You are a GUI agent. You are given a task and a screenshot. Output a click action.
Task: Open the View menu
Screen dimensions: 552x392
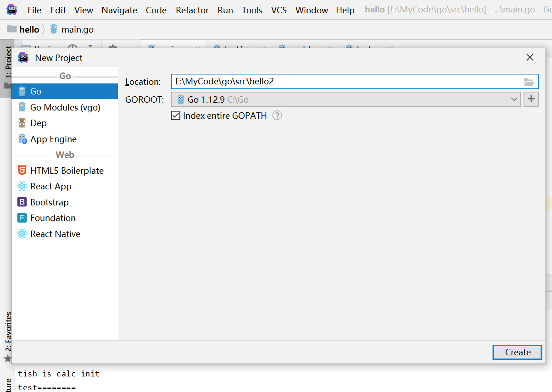coord(84,10)
